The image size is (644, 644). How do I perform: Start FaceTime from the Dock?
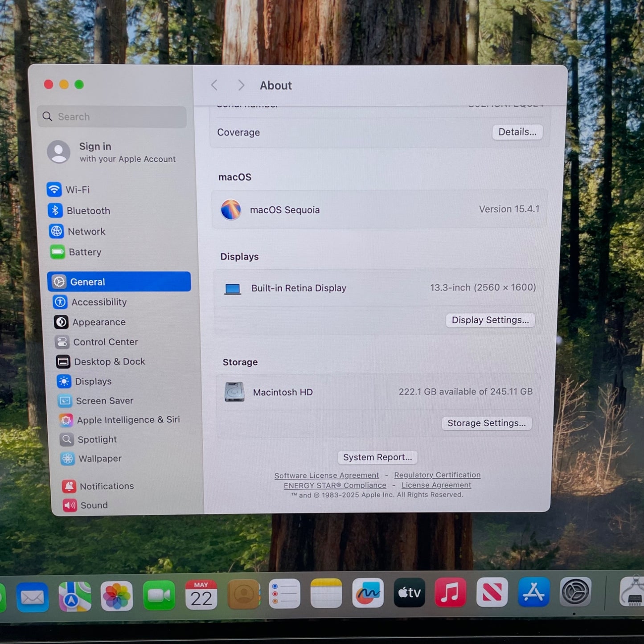159,595
